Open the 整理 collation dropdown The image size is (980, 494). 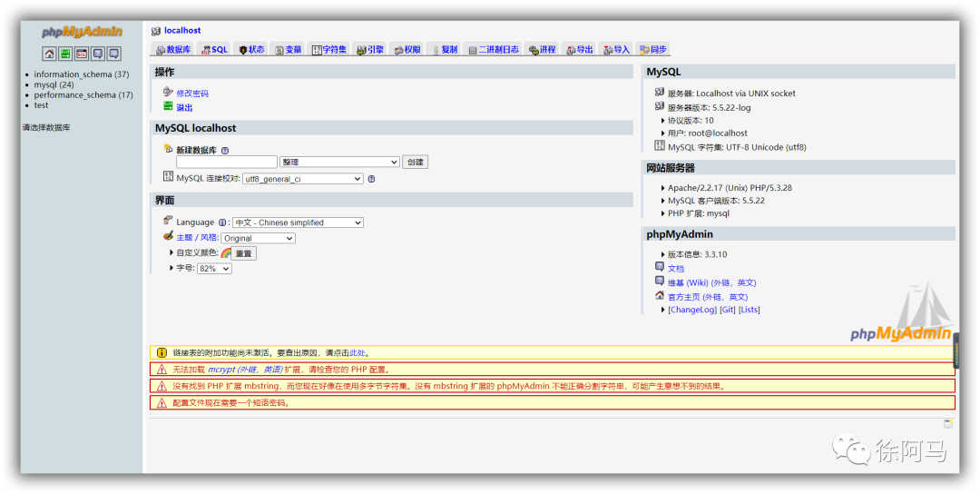[340, 162]
